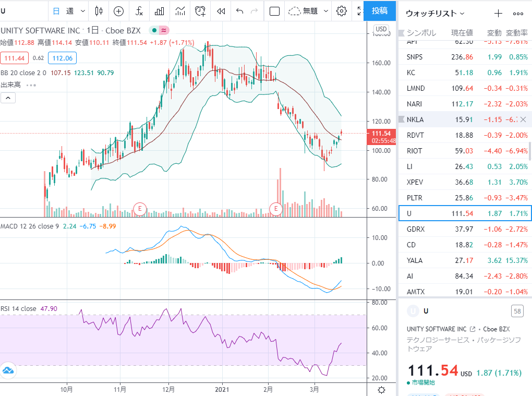The width and height of the screenshot is (532, 396).
Task: Open the layout selection square icon
Action: point(274,11)
